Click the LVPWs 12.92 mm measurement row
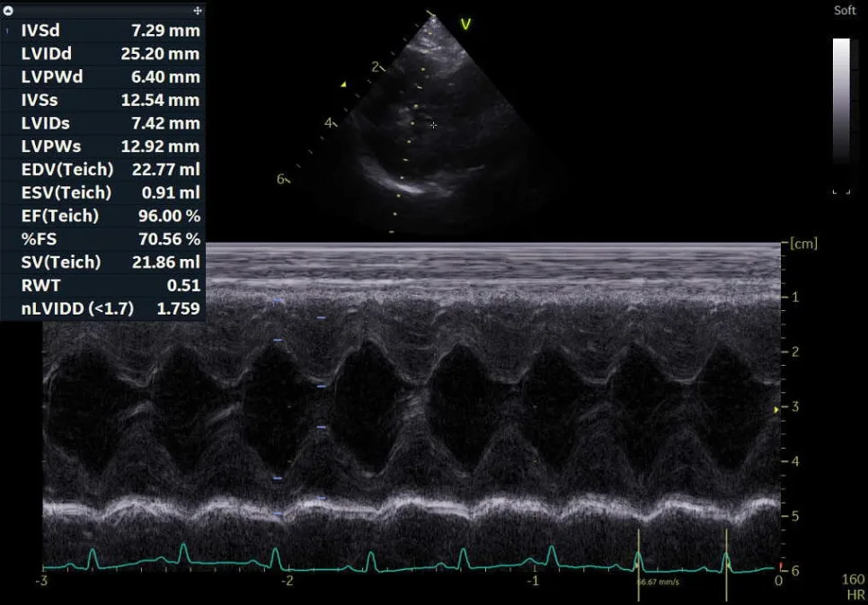 pos(103,147)
